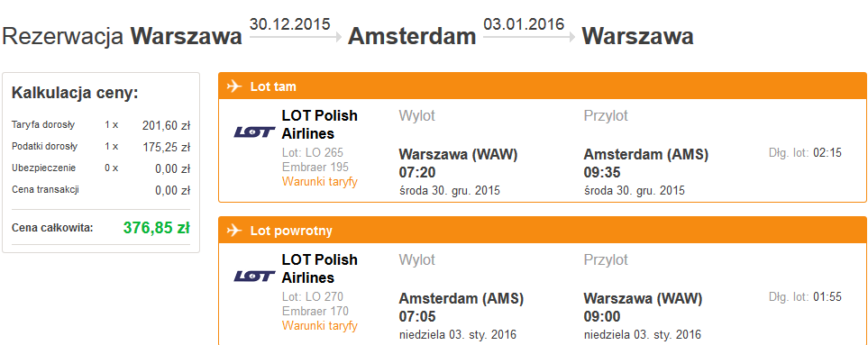The width and height of the screenshot is (868, 345).
Task: Click the Ubezpieczenie row
Action: tap(101, 168)
